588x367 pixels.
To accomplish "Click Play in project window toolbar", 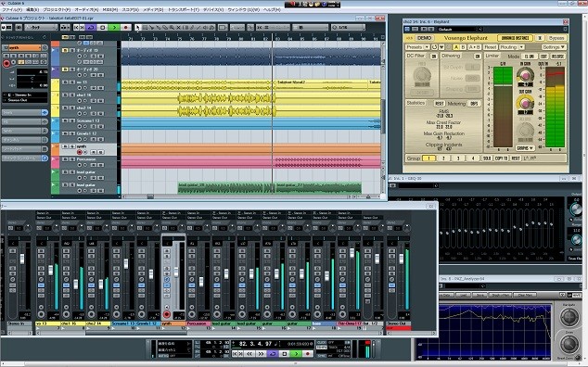I will [114, 28].
